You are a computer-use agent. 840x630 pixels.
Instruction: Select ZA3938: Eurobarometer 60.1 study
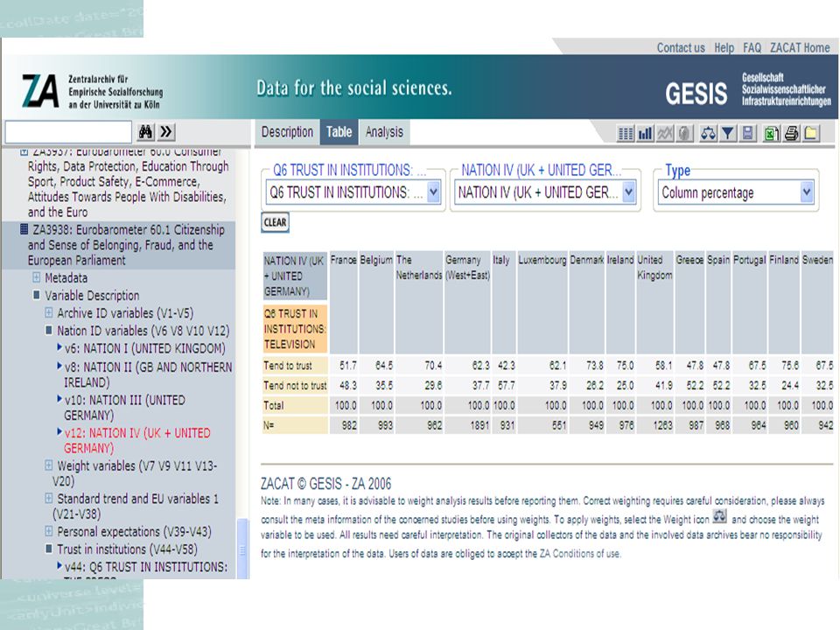[126, 245]
